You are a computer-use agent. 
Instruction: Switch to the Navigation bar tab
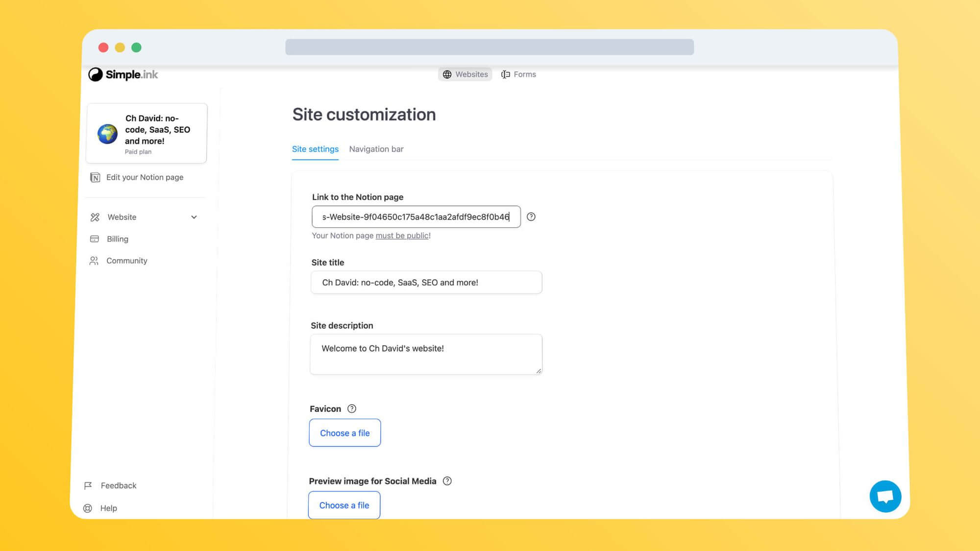pyautogui.click(x=376, y=149)
